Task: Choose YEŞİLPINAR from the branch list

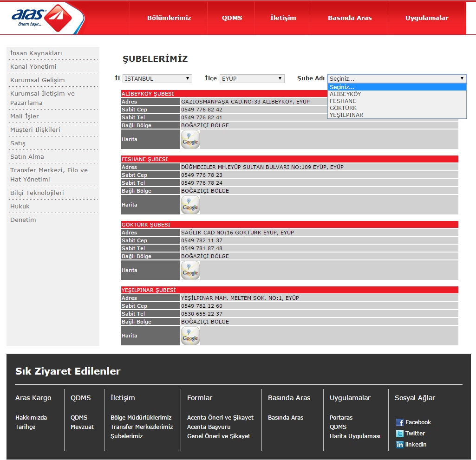Action: [397, 115]
